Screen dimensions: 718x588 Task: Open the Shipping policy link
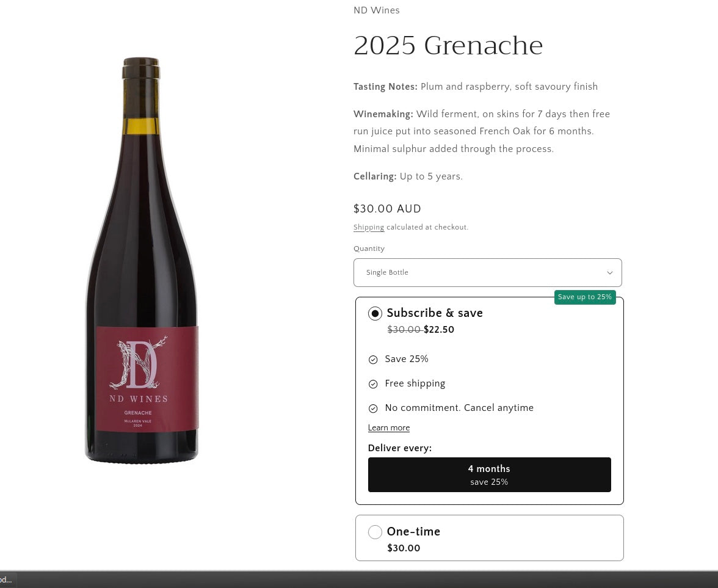click(x=369, y=228)
